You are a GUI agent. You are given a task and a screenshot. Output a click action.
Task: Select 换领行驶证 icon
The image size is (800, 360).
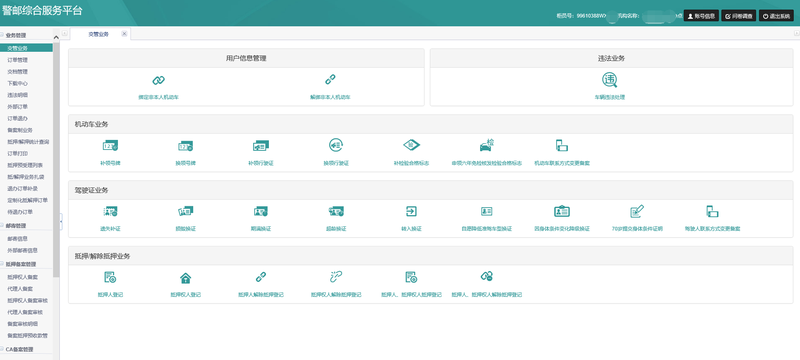click(336, 145)
